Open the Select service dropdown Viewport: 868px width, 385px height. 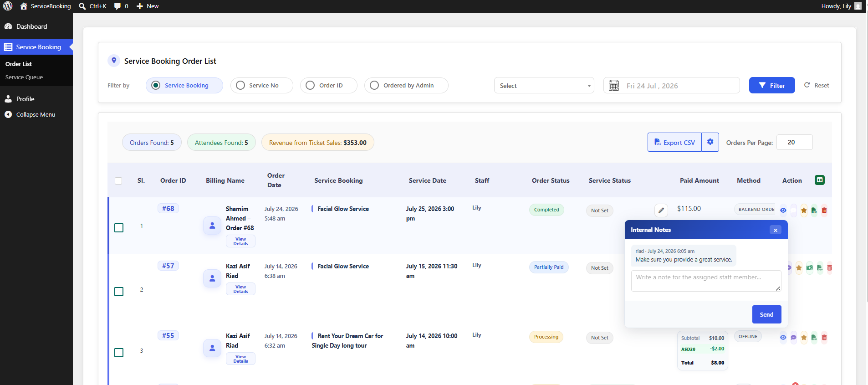click(544, 85)
